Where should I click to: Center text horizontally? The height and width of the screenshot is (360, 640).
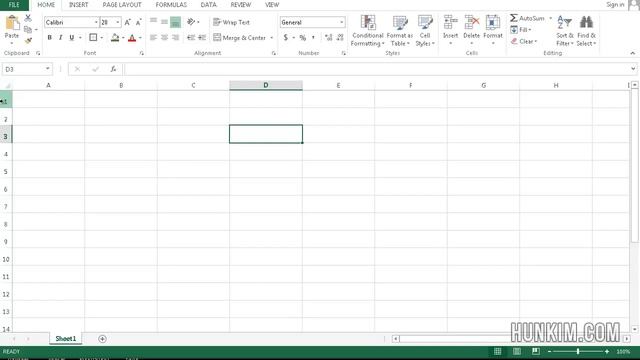click(164, 38)
